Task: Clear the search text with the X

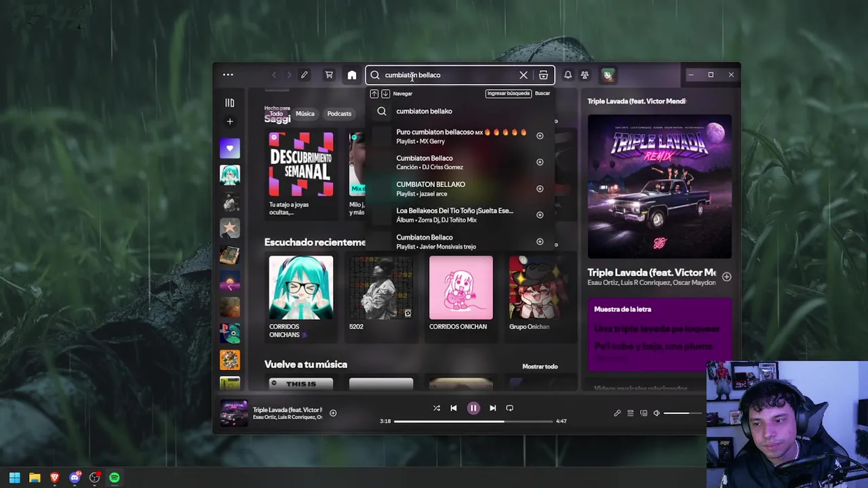Action: 524,75
